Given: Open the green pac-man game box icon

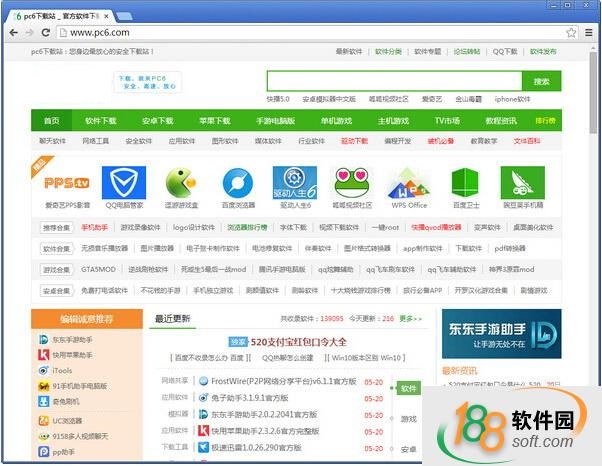Looking at the screenshot, I should (181, 183).
